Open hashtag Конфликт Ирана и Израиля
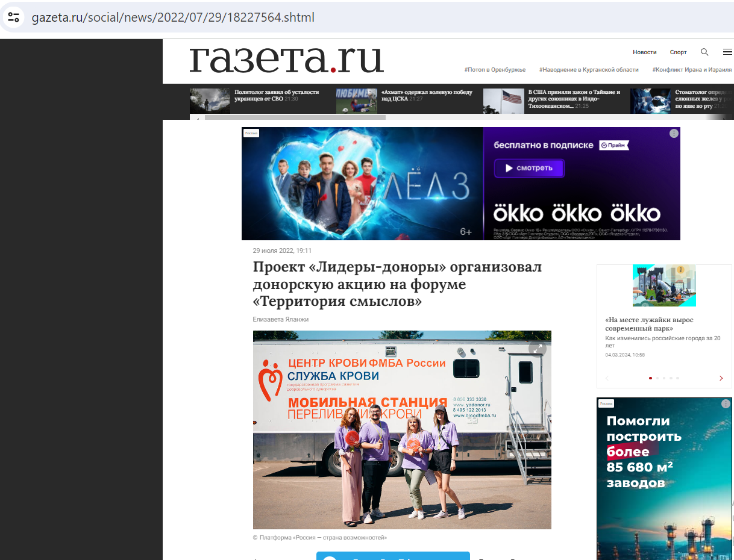Screen dimensions: 734x560 click(x=692, y=70)
